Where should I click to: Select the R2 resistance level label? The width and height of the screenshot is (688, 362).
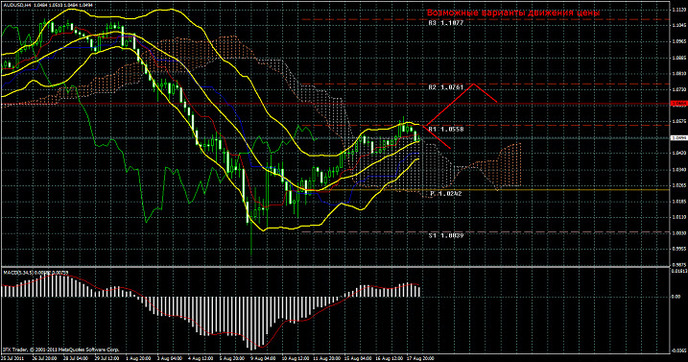click(446, 88)
